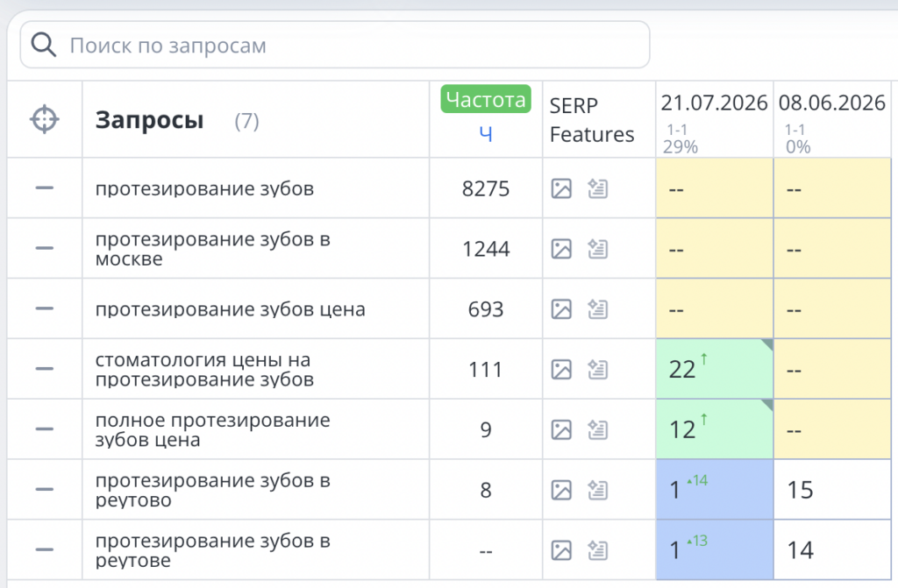Click the blue 'Ч' frequency link
Image resolution: width=898 pixels, height=588 pixels.
coord(486,134)
